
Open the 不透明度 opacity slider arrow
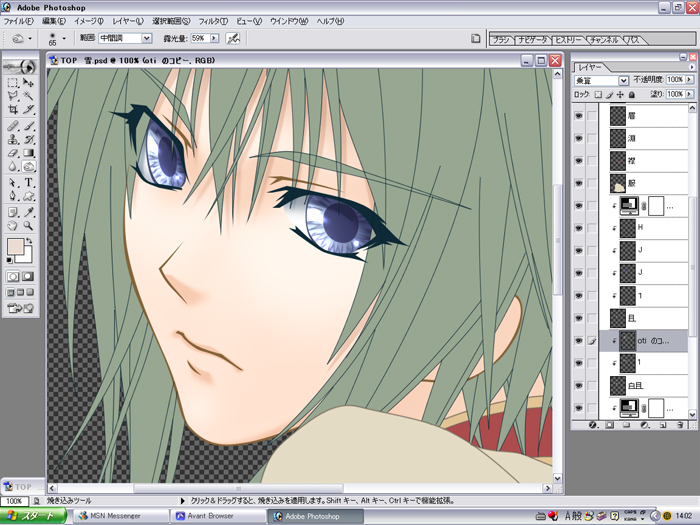click(x=689, y=79)
